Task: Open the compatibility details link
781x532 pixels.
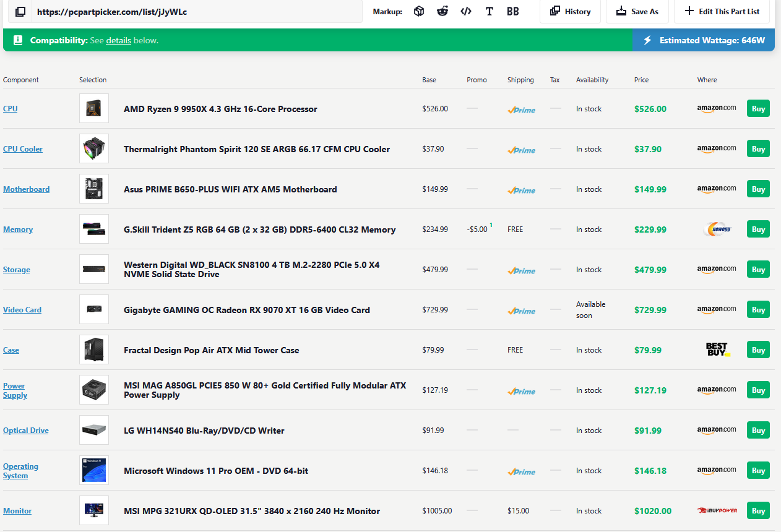Action: click(x=118, y=40)
